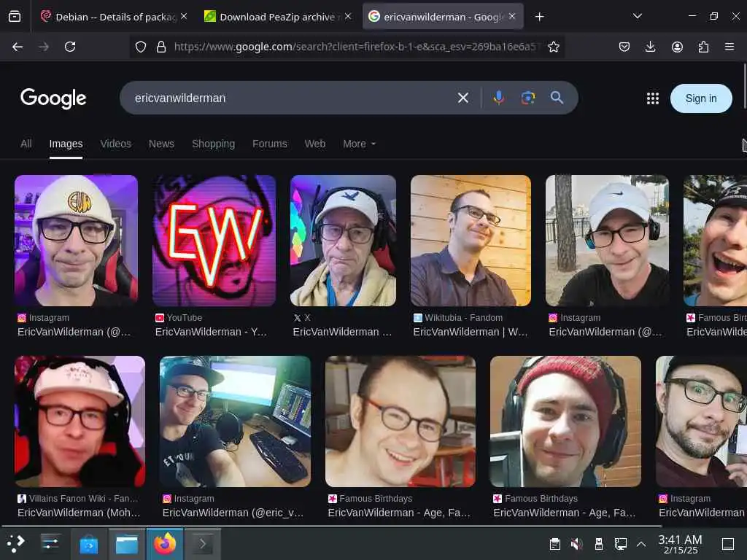This screenshot has height=560, width=747.
Task: Switch to Download PeaZip archive tab
Action: 278,17
